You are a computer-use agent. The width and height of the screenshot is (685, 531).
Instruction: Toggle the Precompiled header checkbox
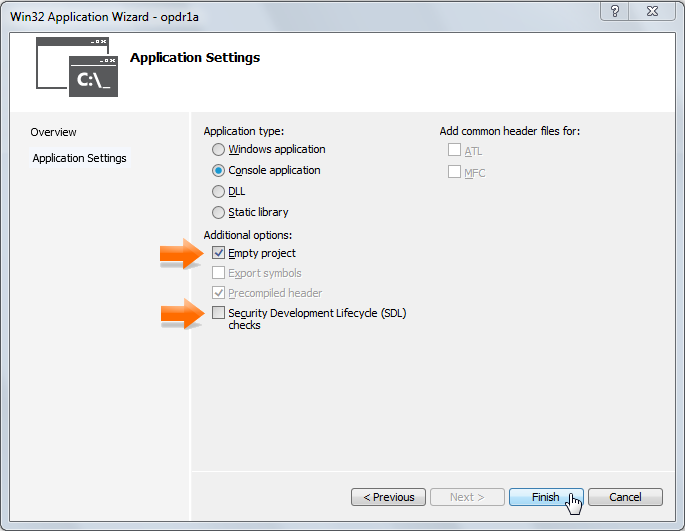click(219, 294)
